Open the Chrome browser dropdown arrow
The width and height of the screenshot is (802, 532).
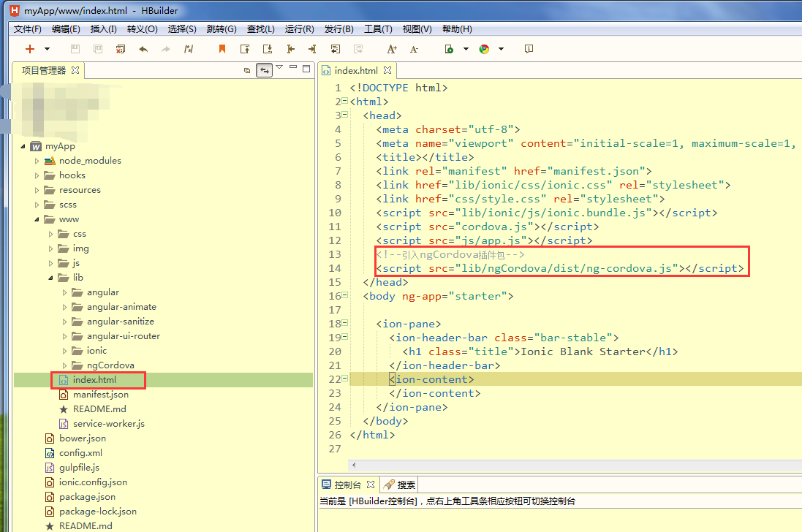coord(502,49)
